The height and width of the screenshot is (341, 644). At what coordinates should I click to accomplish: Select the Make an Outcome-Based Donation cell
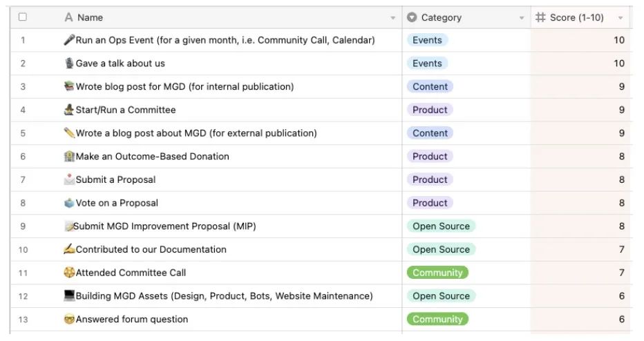tap(152, 156)
